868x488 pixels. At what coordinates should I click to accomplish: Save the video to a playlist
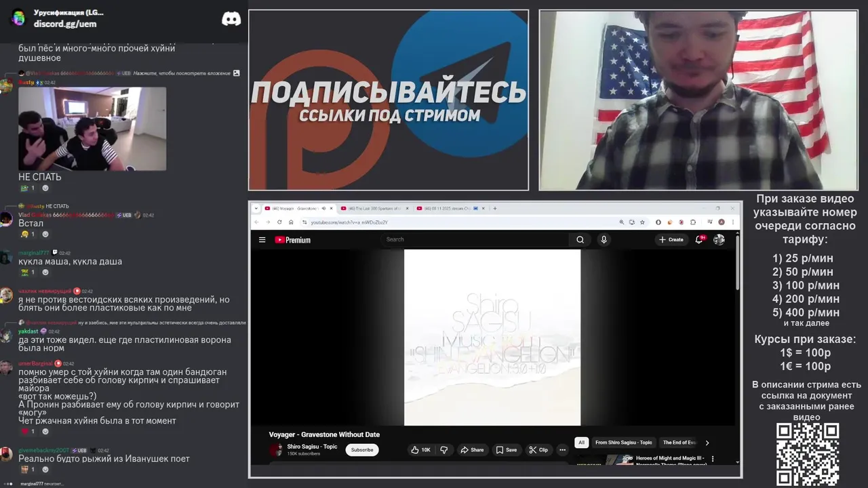506,449
